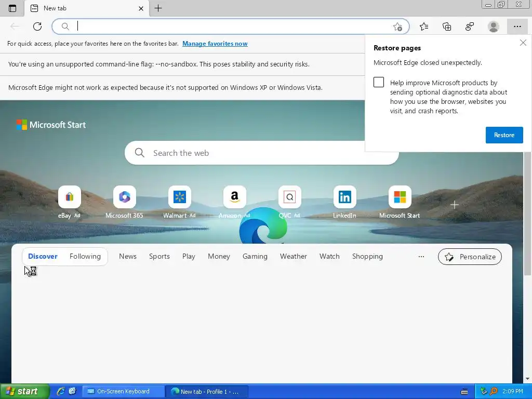Click the web search magnifier icon

coord(139,153)
